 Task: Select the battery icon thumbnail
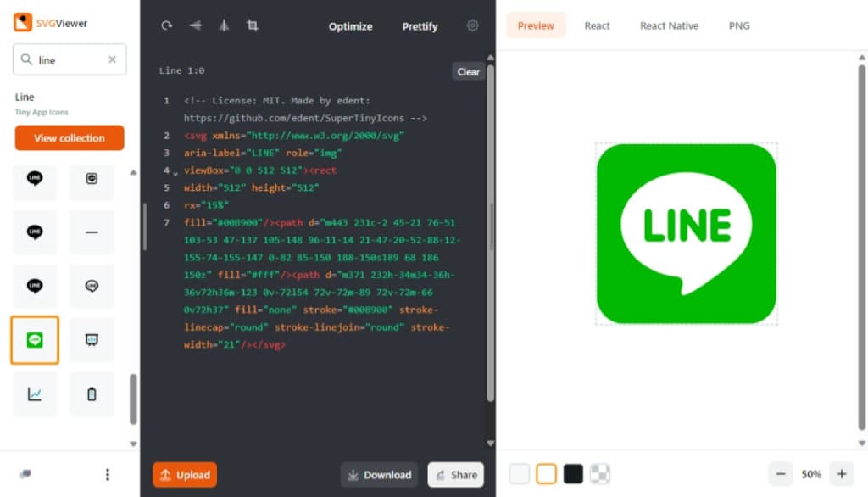click(x=92, y=394)
